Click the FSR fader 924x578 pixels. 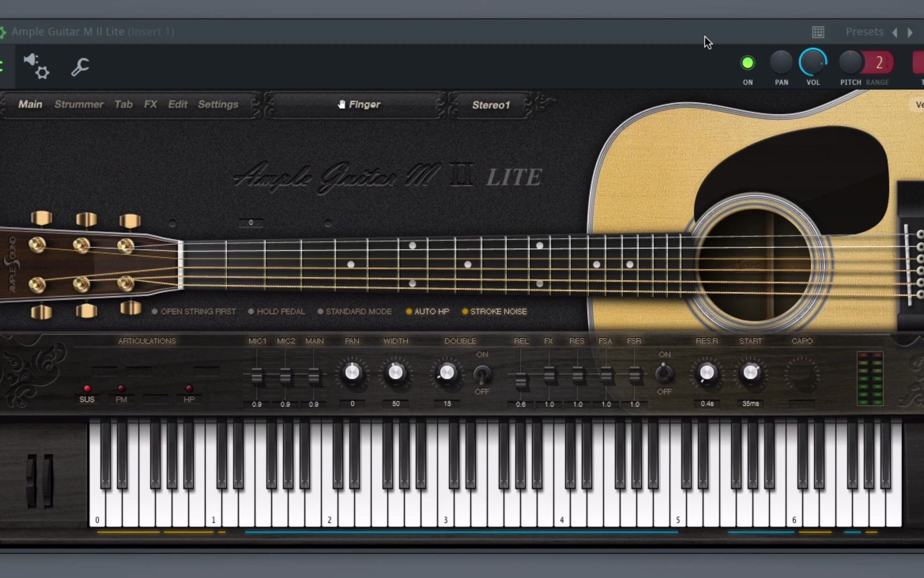pos(634,375)
